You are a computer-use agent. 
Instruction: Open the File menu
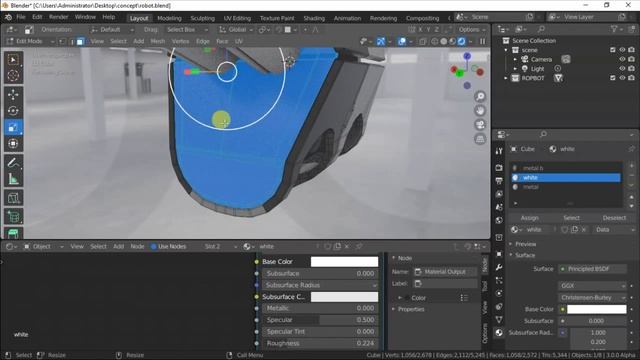click(x=21, y=17)
